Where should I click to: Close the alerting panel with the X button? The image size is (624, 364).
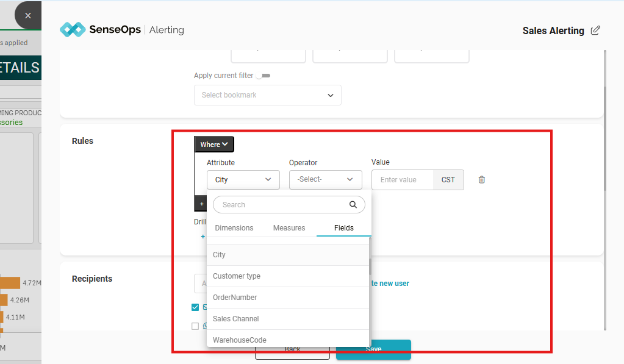click(28, 16)
